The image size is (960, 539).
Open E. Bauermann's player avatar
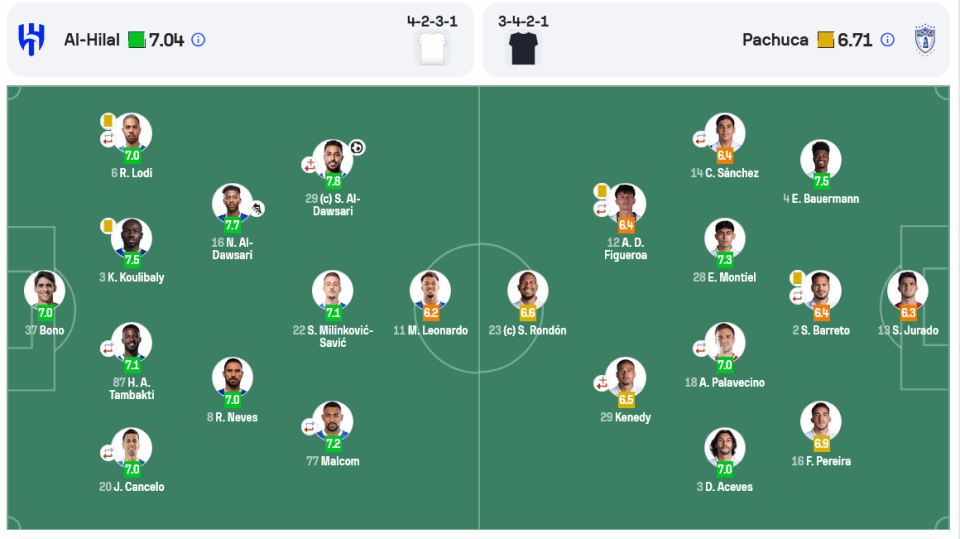click(x=821, y=158)
